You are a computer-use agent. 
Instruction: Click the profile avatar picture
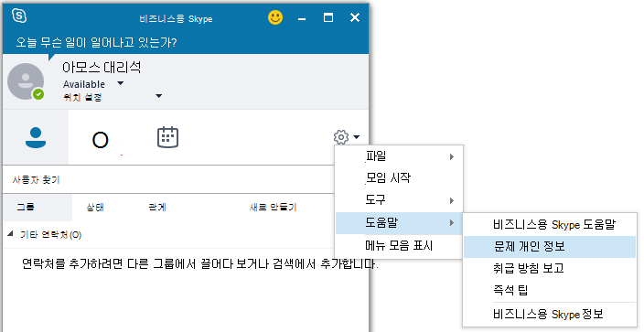click(26, 81)
